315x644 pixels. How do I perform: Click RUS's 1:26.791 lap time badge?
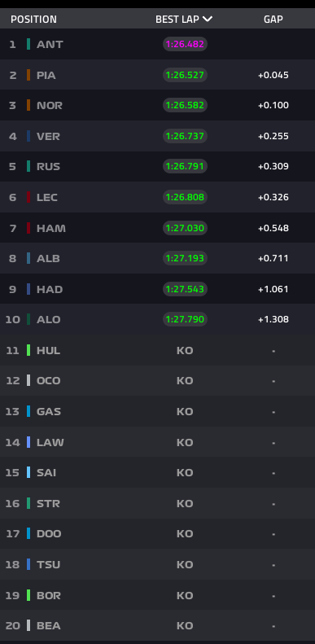pos(185,166)
